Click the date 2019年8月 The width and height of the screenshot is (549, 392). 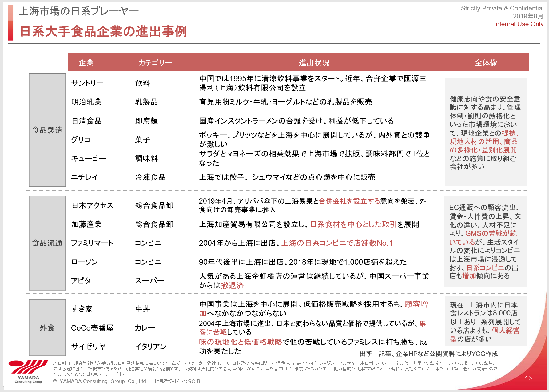point(528,16)
